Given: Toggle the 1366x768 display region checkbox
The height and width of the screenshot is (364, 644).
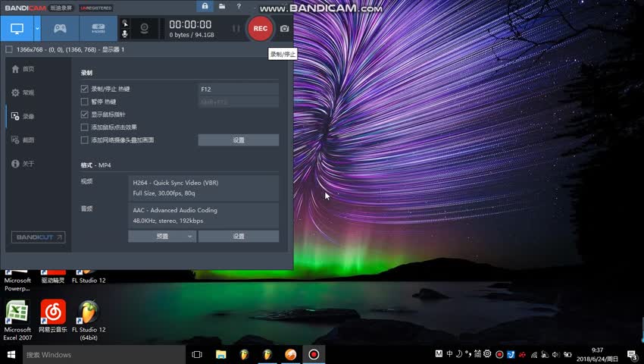Looking at the screenshot, I should (9, 49).
